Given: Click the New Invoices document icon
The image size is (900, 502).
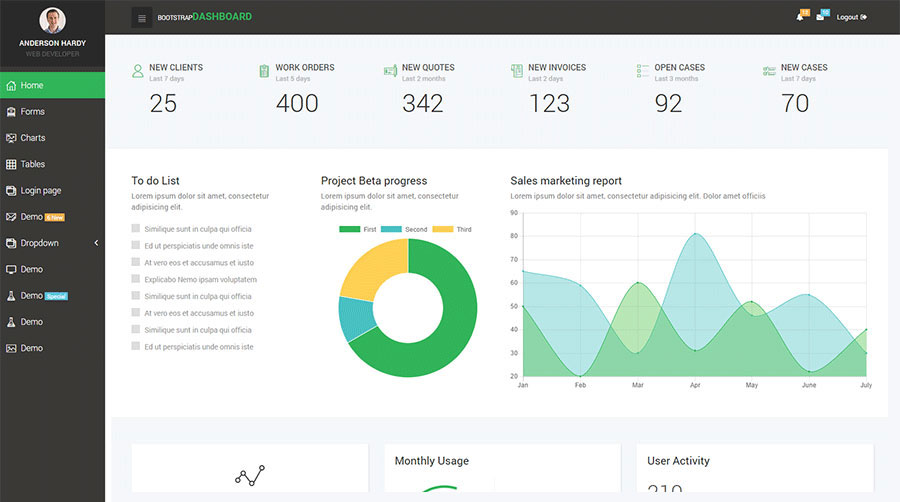Looking at the screenshot, I should (516, 71).
